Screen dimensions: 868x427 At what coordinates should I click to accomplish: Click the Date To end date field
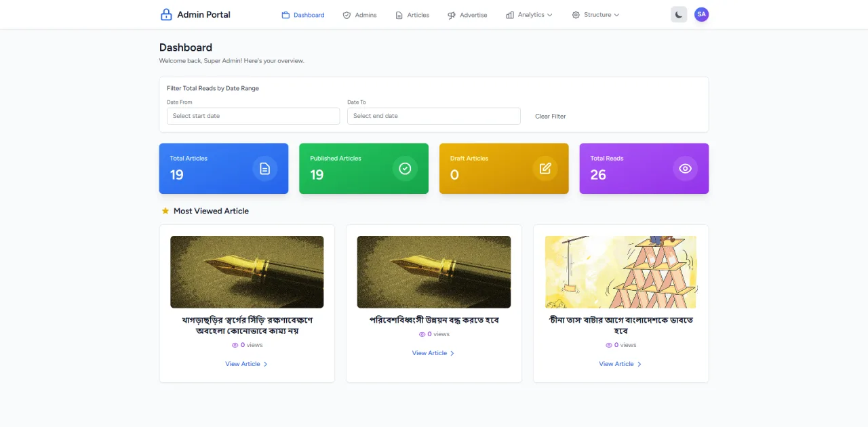coord(434,116)
